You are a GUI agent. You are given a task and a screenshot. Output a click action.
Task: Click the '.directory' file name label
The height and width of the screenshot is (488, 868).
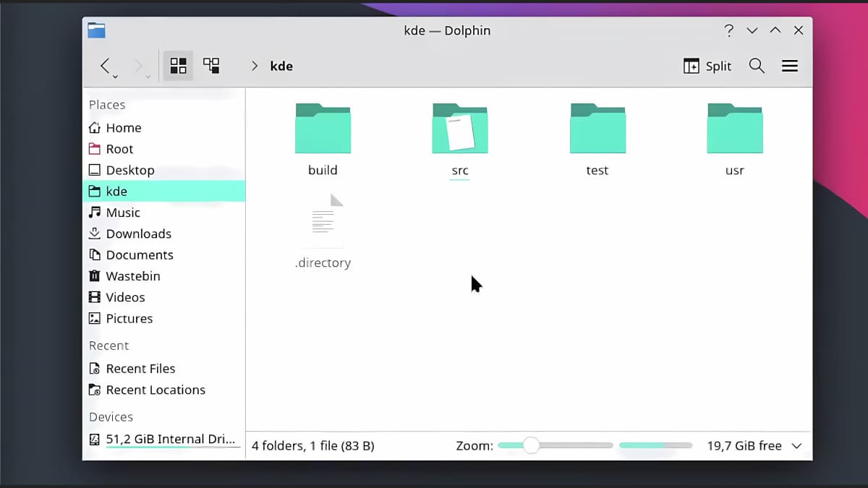click(323, 263)
